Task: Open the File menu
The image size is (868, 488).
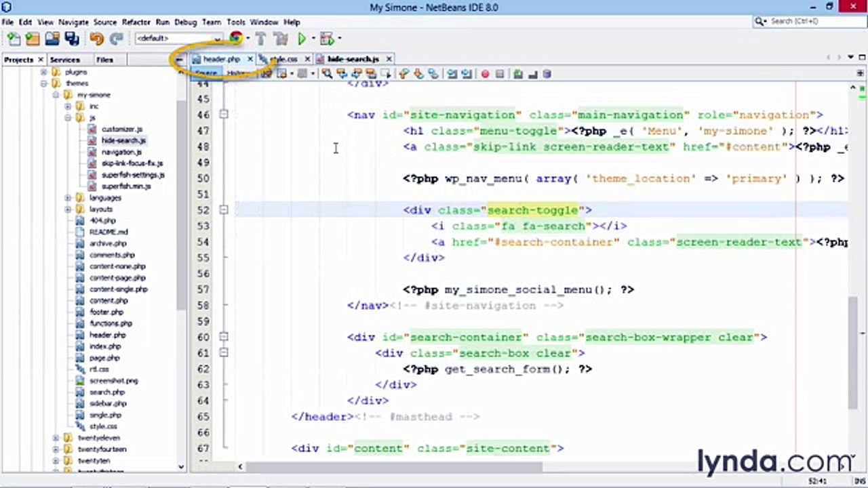Action: click(7, 22)
